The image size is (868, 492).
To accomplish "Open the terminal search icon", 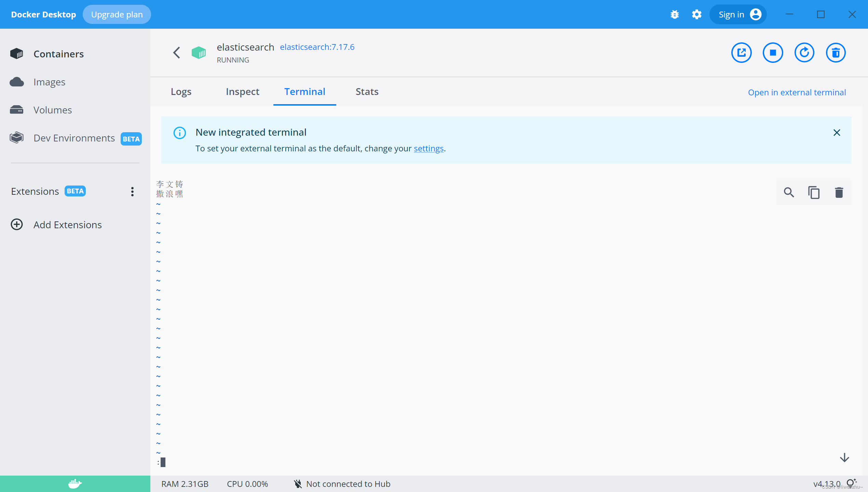I will click(789, 192).
